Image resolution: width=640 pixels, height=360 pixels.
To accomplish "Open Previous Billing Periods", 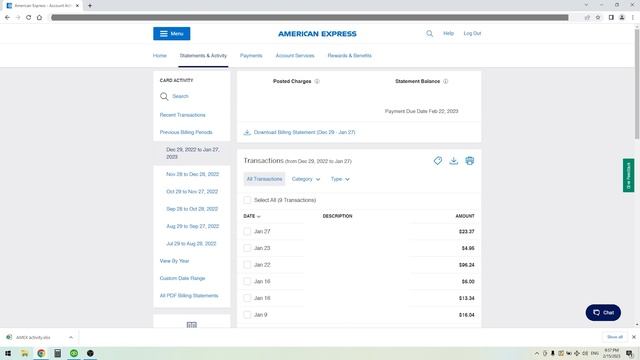I will [x=186, y=132].
